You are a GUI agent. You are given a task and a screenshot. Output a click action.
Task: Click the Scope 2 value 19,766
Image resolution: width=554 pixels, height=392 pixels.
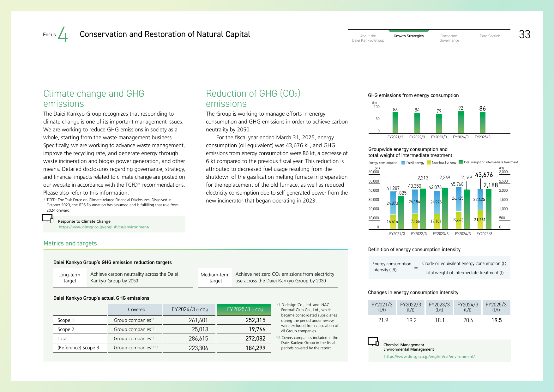coord(257,329)
